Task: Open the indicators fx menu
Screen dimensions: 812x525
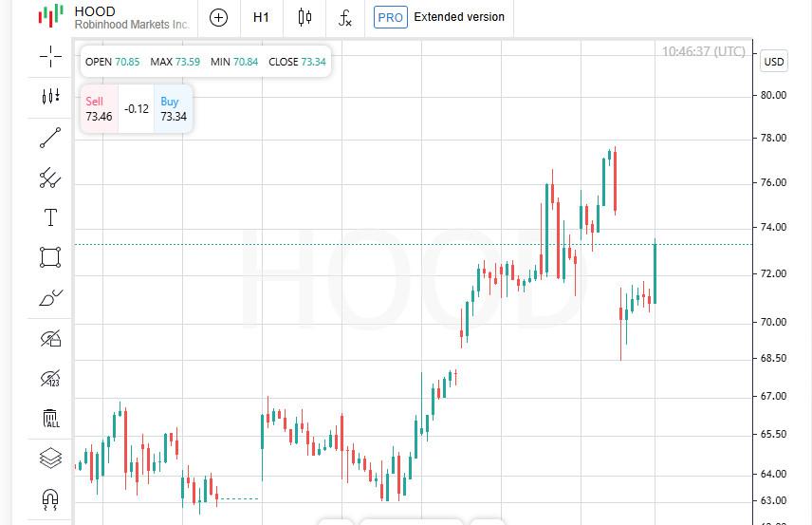Action: pyautogui.click(x=345, y=18)
